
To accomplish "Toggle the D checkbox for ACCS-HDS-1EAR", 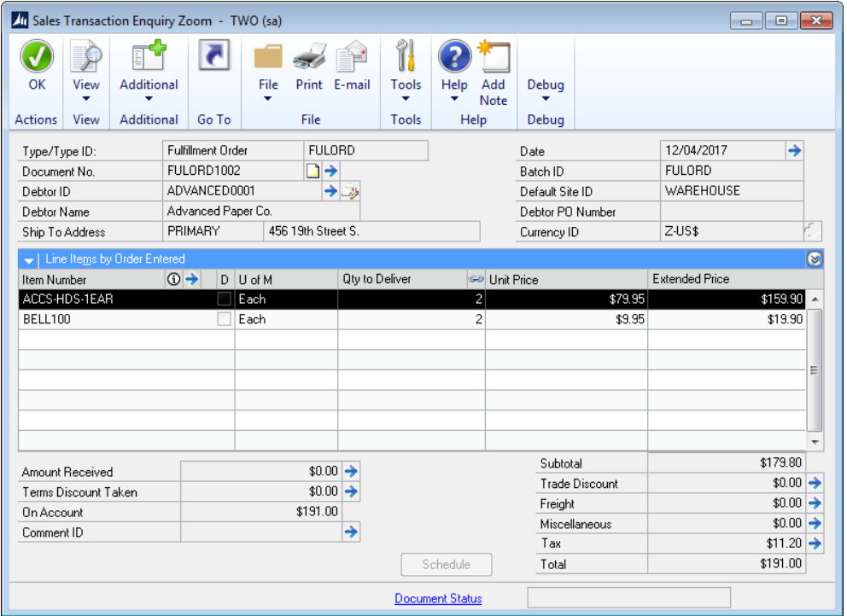I will click(224, 299).
